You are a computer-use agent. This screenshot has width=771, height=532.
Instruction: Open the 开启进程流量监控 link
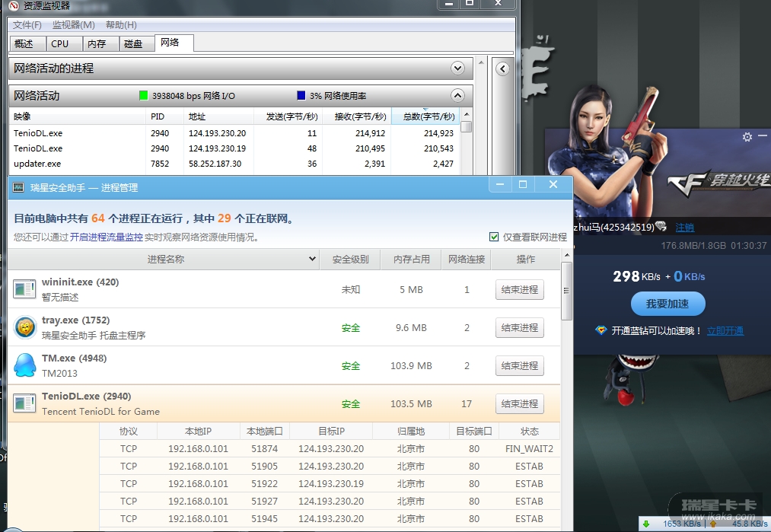[107, 237]
